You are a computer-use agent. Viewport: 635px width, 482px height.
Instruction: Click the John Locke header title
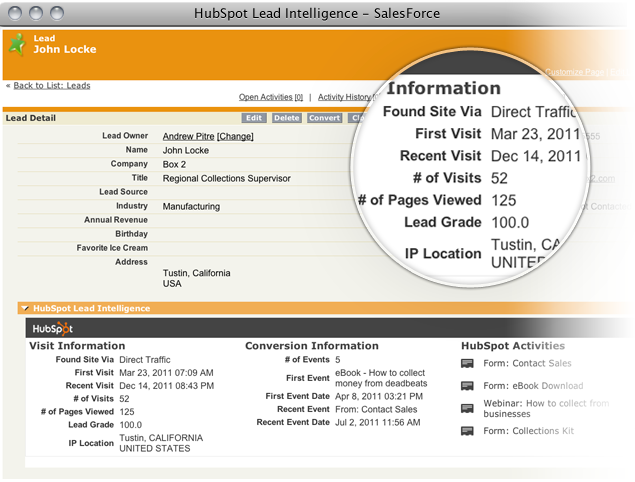click(65, 49)
